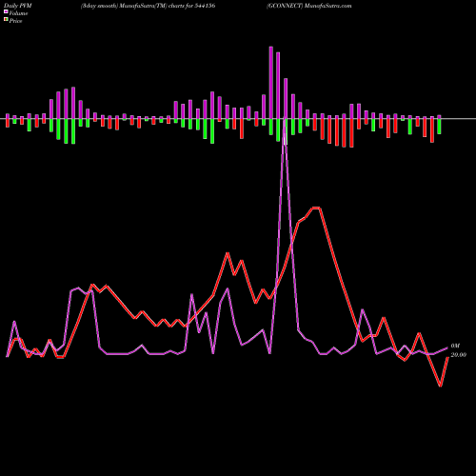476x476 pixels.
Task: Click the 'Volume' legend label
Action: pyautogui.click(x=18, y=13)
